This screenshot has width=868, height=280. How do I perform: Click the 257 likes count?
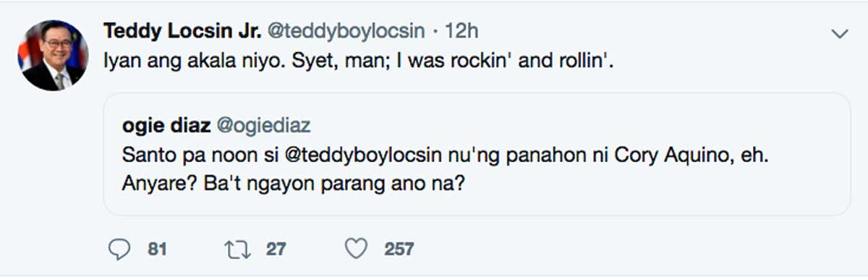pos(399,250)
